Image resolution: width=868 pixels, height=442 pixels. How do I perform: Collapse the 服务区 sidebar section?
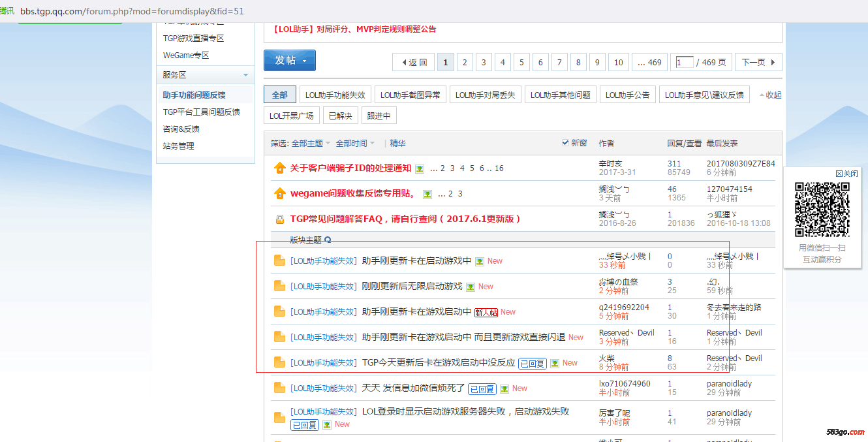245,75
